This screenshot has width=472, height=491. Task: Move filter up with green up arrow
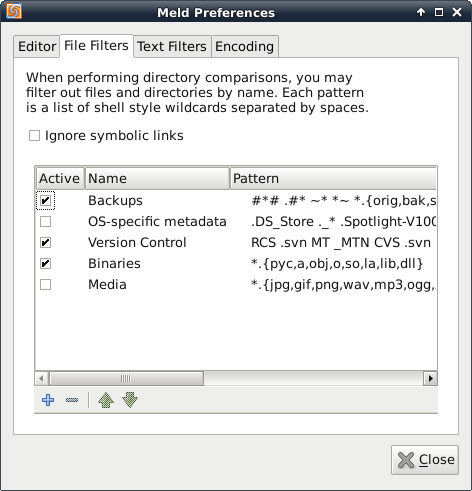tap(106, 400)
